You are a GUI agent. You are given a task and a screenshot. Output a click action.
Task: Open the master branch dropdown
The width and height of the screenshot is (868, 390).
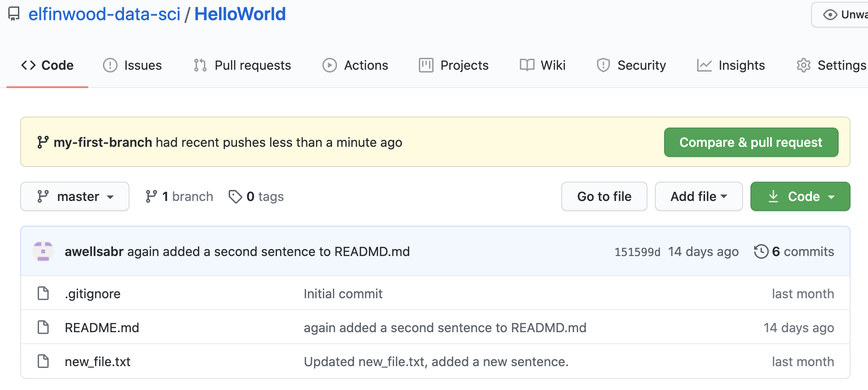click(75, 196)
